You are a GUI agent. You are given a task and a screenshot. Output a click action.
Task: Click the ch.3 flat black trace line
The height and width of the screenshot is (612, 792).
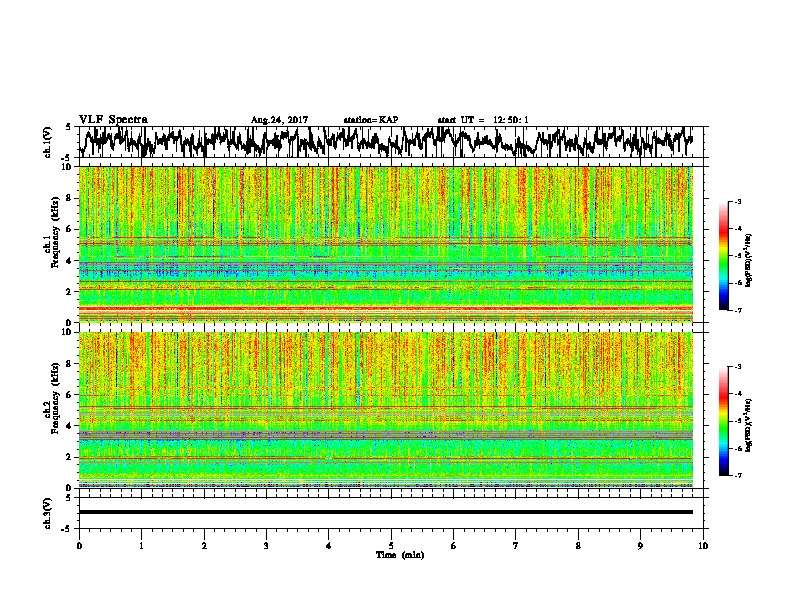click(x=386, y=512)
